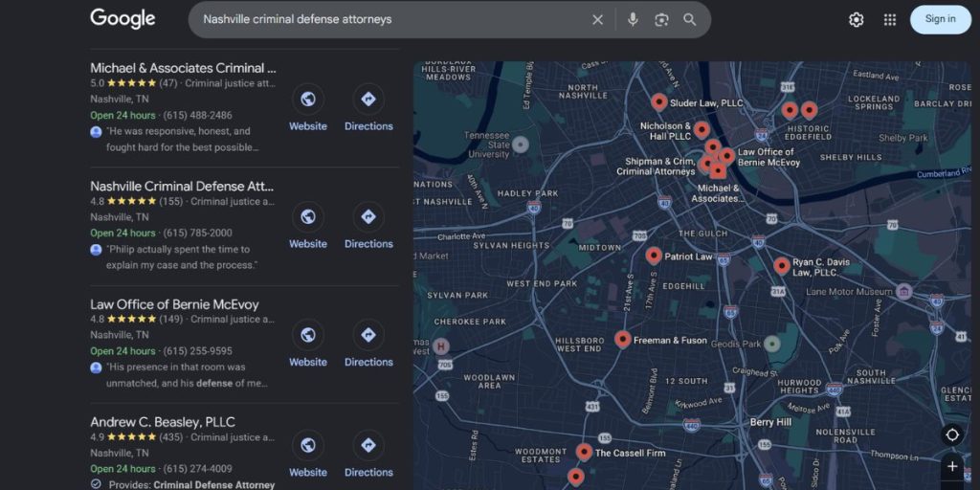Viewport: 980px width, 490px height.
Task: Click the (47) review count for Michael & Associates
Action: click(168, 83)
